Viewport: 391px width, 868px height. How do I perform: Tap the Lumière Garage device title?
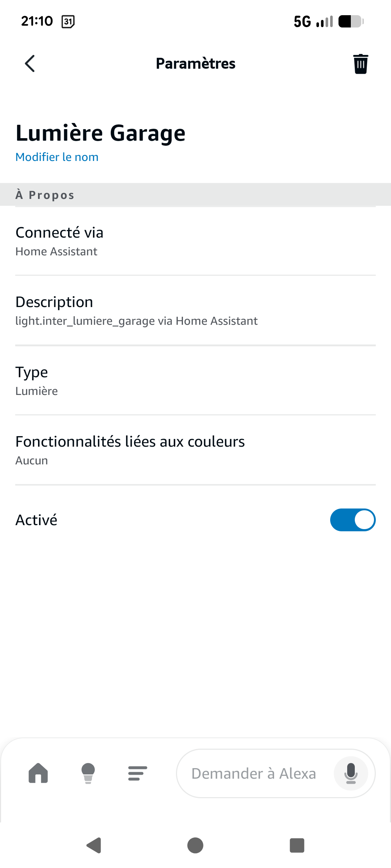pos(100,133)
